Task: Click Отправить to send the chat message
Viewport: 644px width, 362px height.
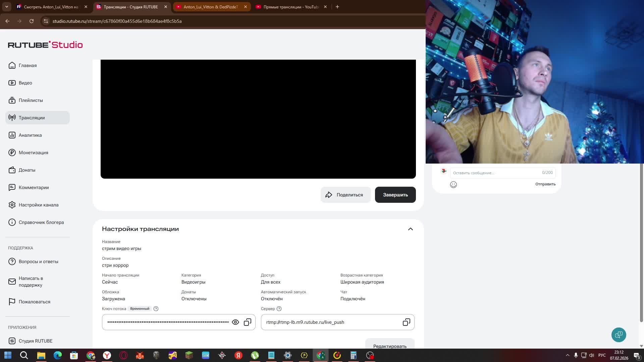Action: tap(545, 184)
